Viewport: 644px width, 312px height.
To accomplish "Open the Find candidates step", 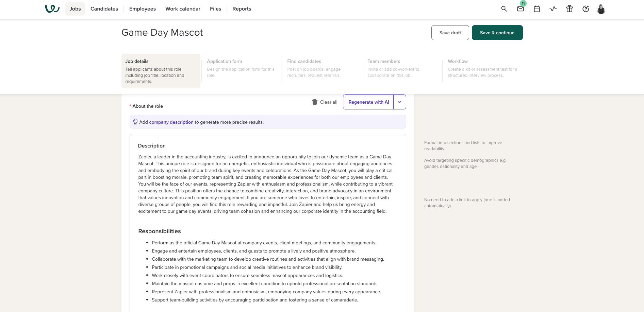I will (321, 68).
